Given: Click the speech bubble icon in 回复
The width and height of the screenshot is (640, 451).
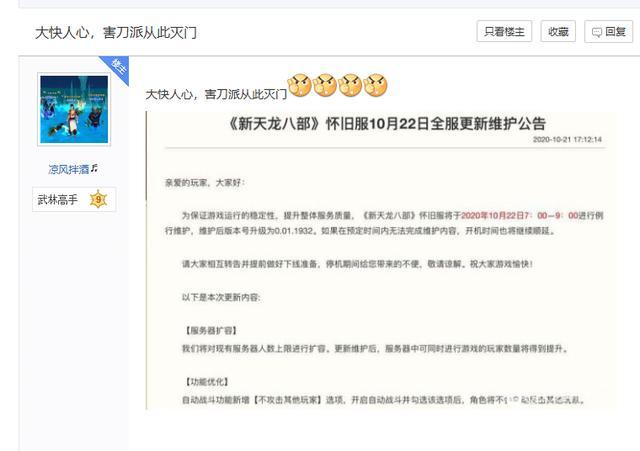Looking at the screenshot, I should click(x=597, y=32).
